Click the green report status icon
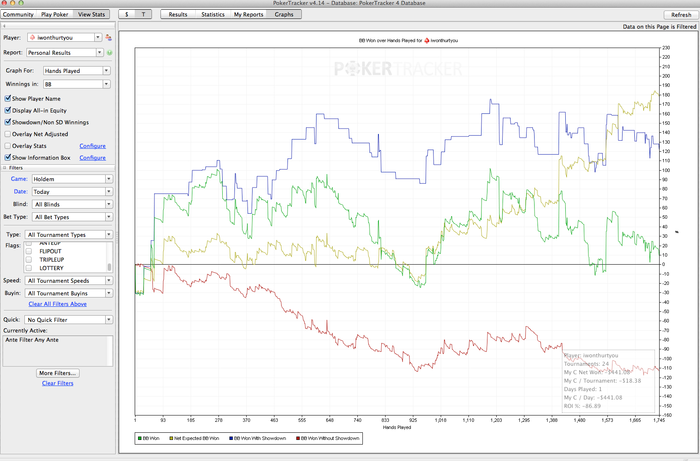 (110, 53)
